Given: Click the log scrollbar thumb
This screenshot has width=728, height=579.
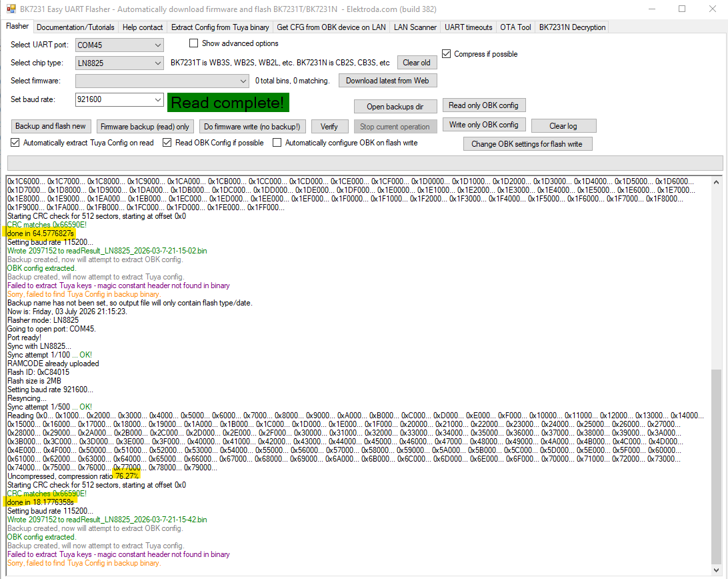Looking at the screenshot, I should click(x=716, y=467).
